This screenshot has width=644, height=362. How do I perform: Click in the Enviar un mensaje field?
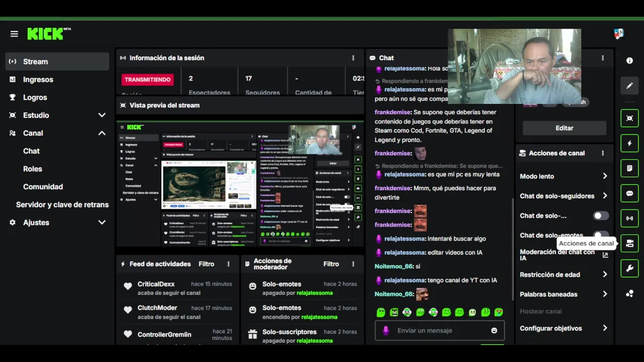click(x=440, y=330)
